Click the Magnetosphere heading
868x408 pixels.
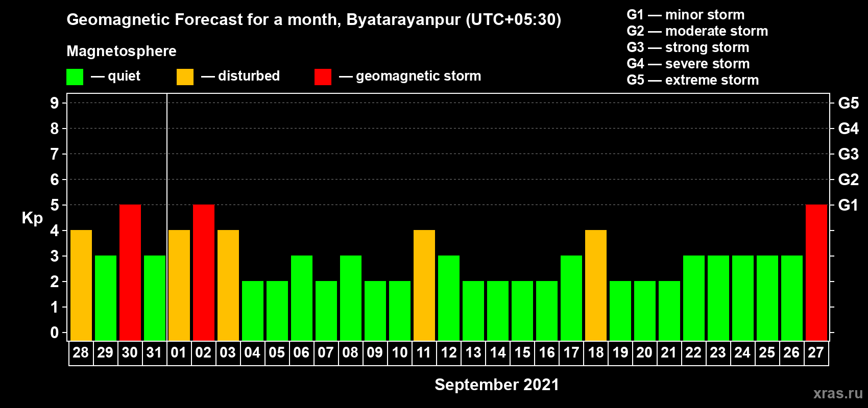click(x=122, y=51)
